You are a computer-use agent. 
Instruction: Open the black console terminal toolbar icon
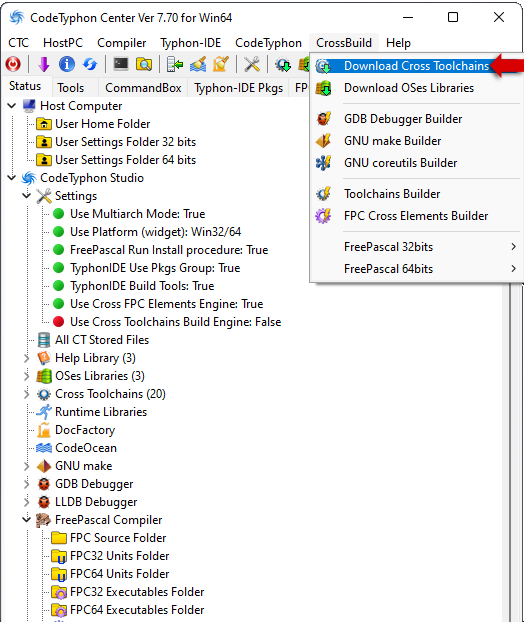click(121, 64)
